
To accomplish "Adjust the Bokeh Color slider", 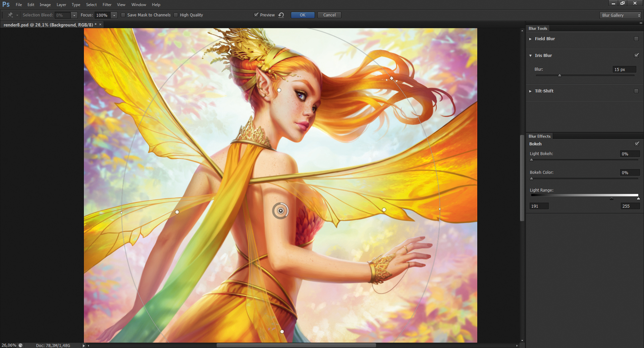I will (x=531, y=179).
